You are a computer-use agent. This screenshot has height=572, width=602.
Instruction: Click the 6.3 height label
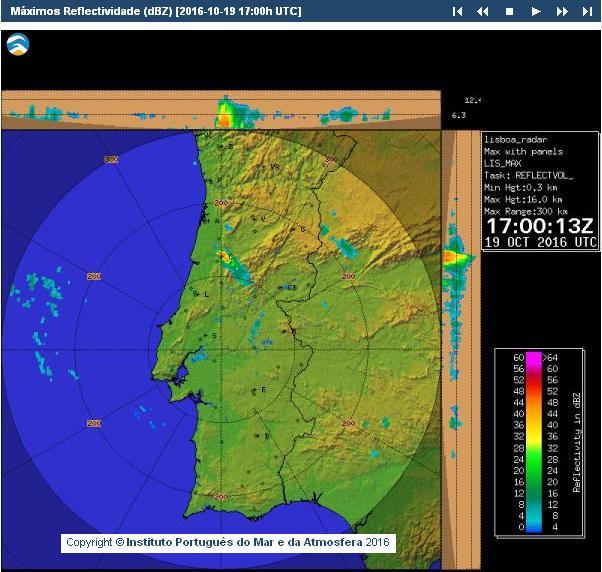[x=458, y=115]
